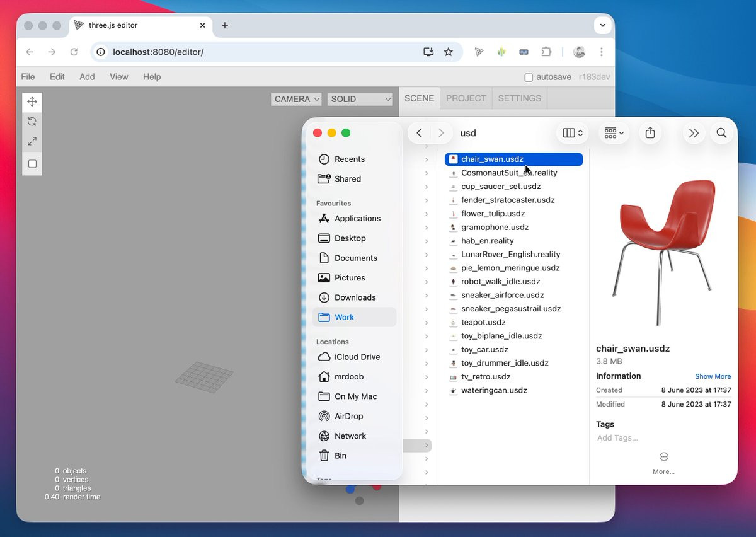
Task: Open Pictures in Finder sidebar
Action: coord(355,278)
